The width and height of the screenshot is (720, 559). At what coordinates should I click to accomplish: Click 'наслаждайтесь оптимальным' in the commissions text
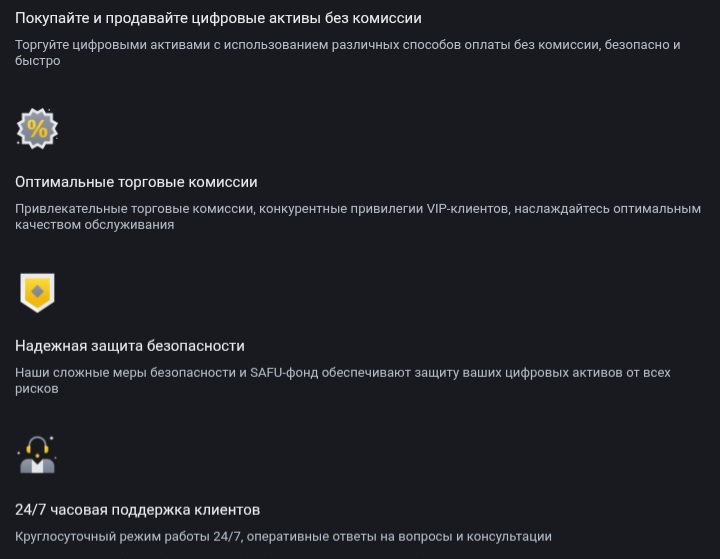[x=608, y=209]
